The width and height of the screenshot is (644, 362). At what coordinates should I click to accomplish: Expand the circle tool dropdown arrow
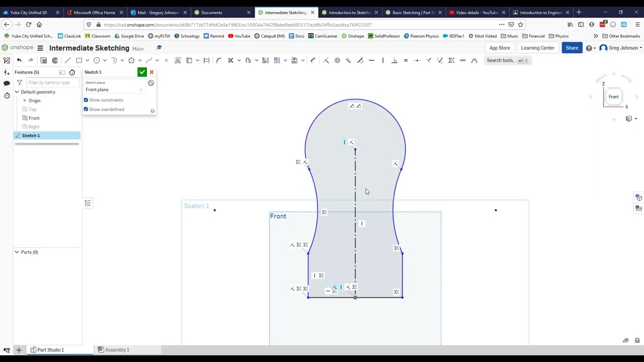(x=105, y=60)
